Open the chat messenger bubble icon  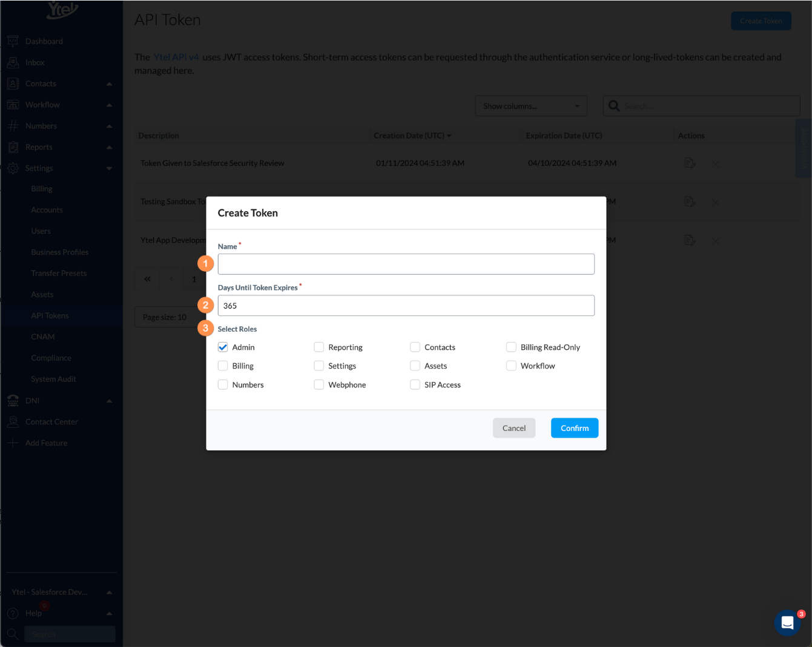(x=787, y=623)
